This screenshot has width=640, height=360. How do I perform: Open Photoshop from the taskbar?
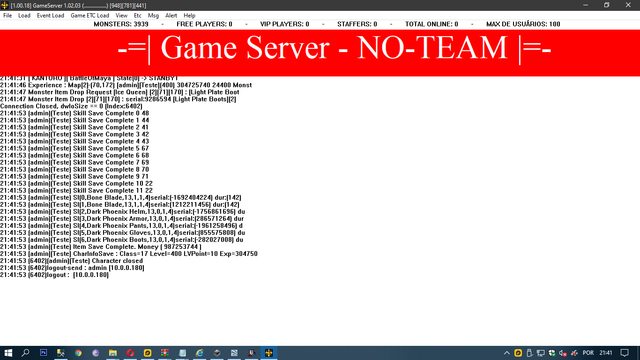coord(43,353)
